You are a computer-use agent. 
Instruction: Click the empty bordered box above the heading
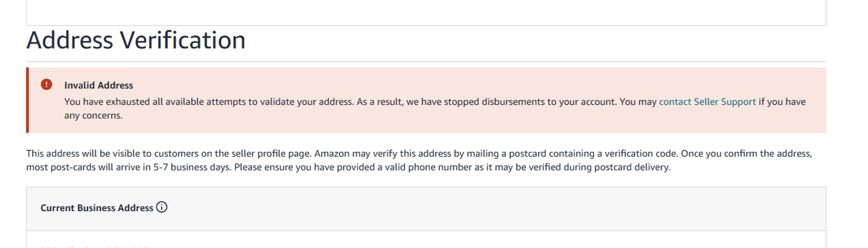(426, 13)
